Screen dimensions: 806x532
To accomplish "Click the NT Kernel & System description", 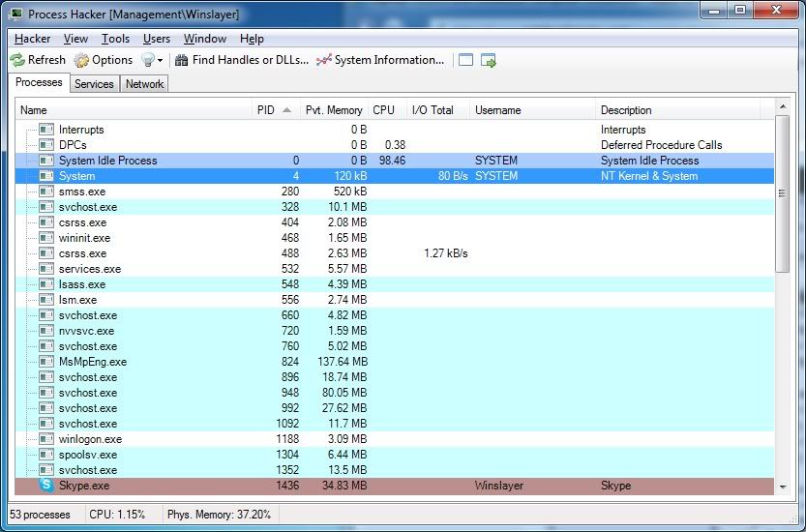I will (649, 176).
